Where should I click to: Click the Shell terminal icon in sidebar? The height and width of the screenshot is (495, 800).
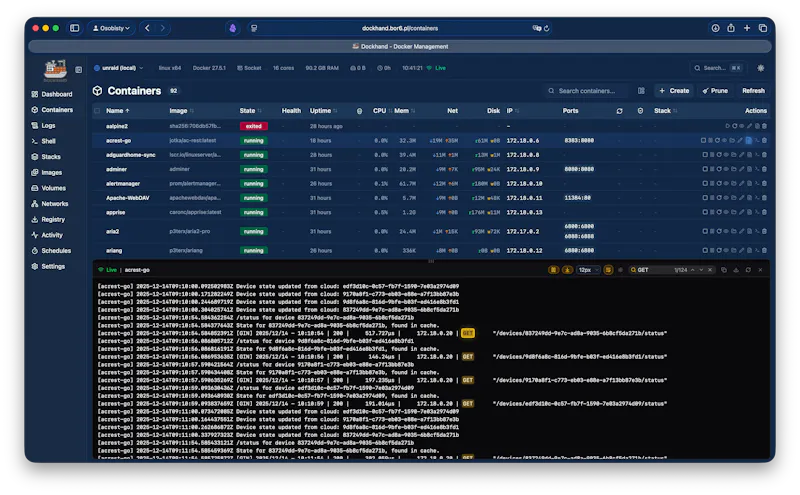35,141
